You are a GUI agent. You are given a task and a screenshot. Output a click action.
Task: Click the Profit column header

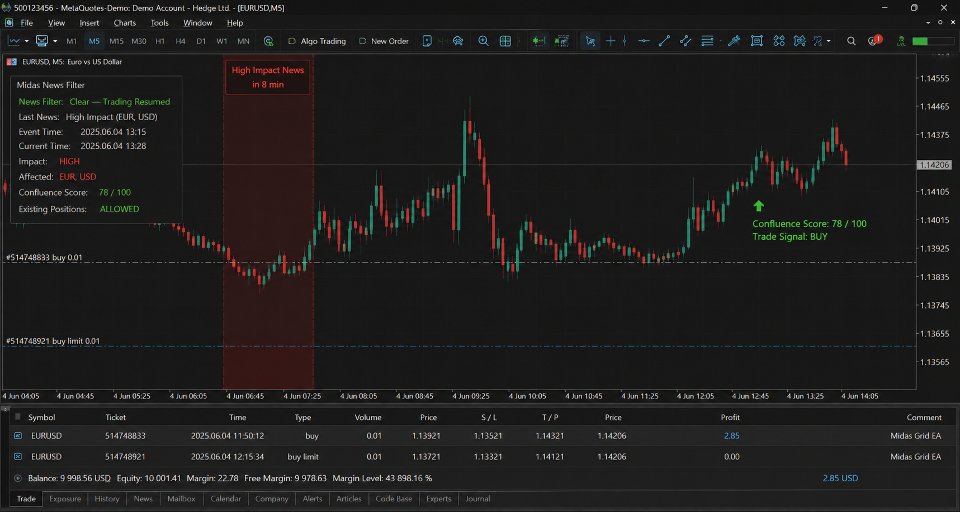pos(730,417)
